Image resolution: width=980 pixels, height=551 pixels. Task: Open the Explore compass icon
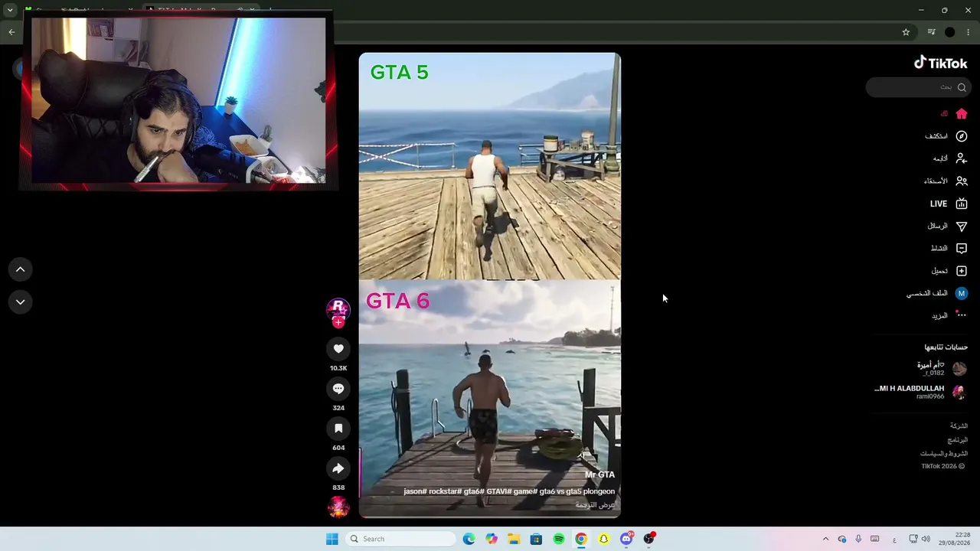[962, 136]
